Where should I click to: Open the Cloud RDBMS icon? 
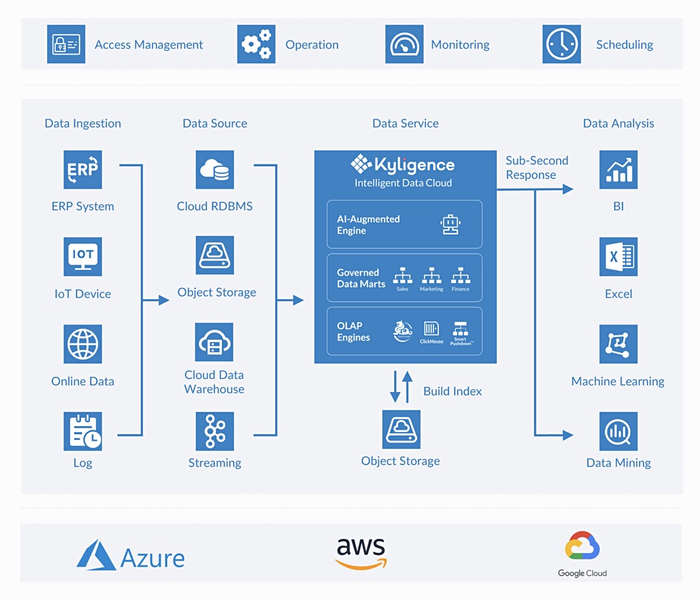(214, 170)
